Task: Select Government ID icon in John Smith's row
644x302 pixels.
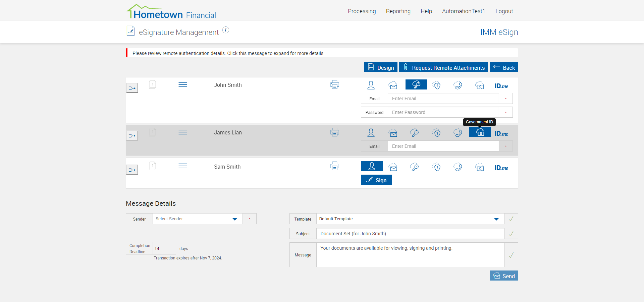Action: click(480, 85)
